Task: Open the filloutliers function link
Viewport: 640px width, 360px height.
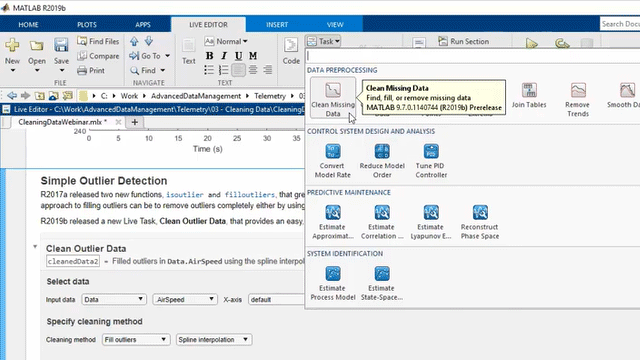Action: click(x=250, y=195)
